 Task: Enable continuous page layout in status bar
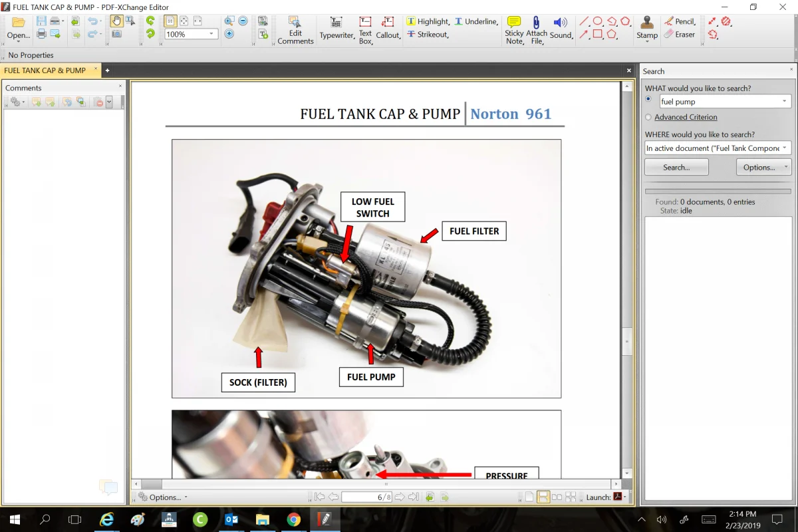pos(543,497)
